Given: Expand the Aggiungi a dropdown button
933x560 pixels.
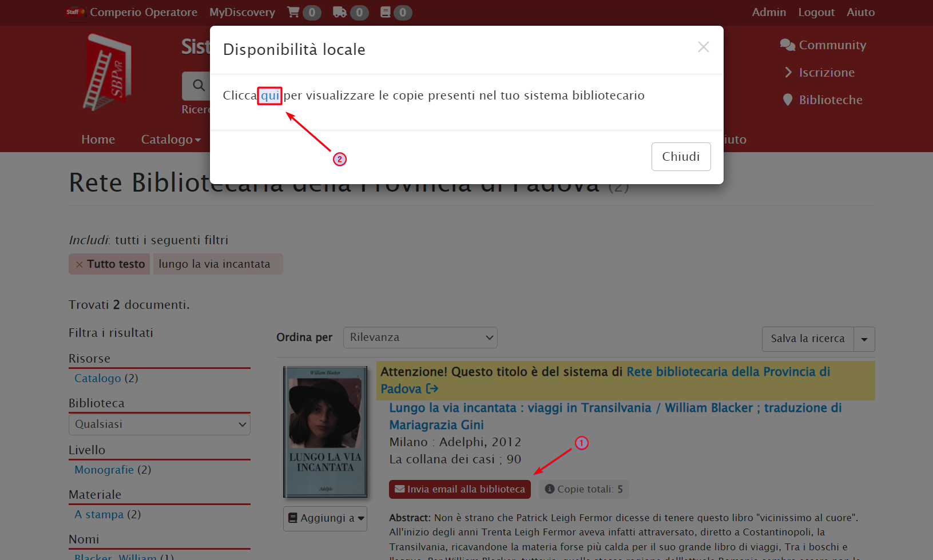Looking at the screenshot, I should (325, 518).
